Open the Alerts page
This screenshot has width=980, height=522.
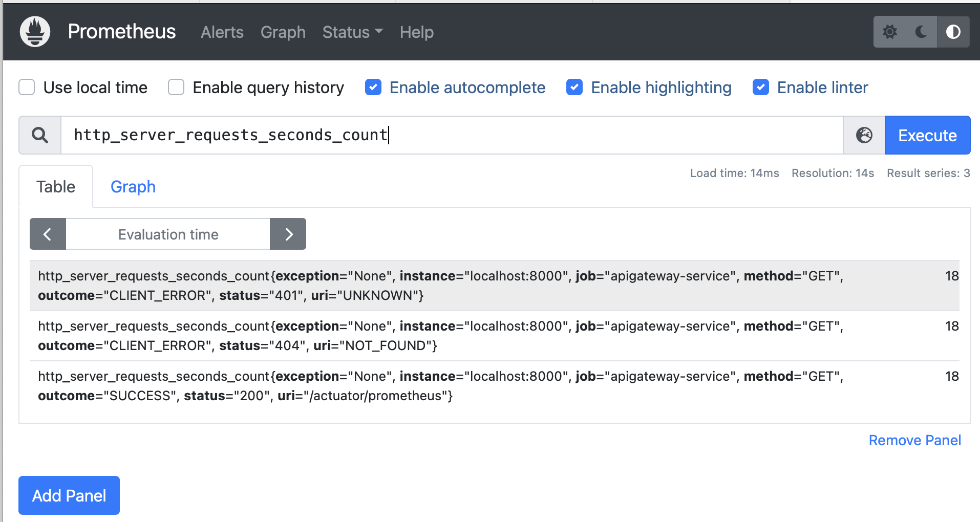coord(222,32)
